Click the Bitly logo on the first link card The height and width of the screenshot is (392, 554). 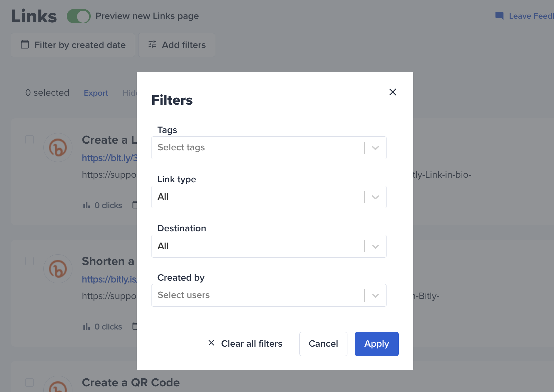pos(58,148)
